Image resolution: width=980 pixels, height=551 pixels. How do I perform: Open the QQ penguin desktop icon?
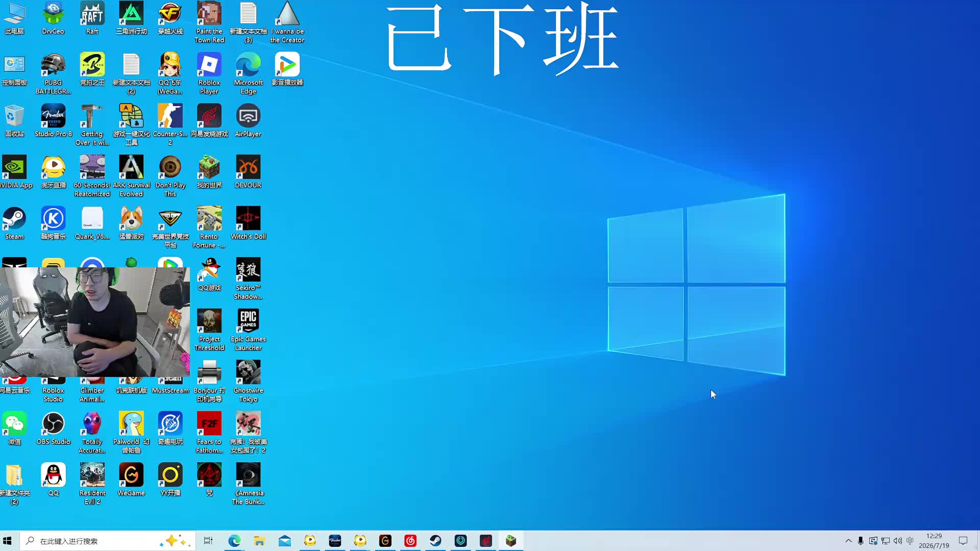coord(53,480)
